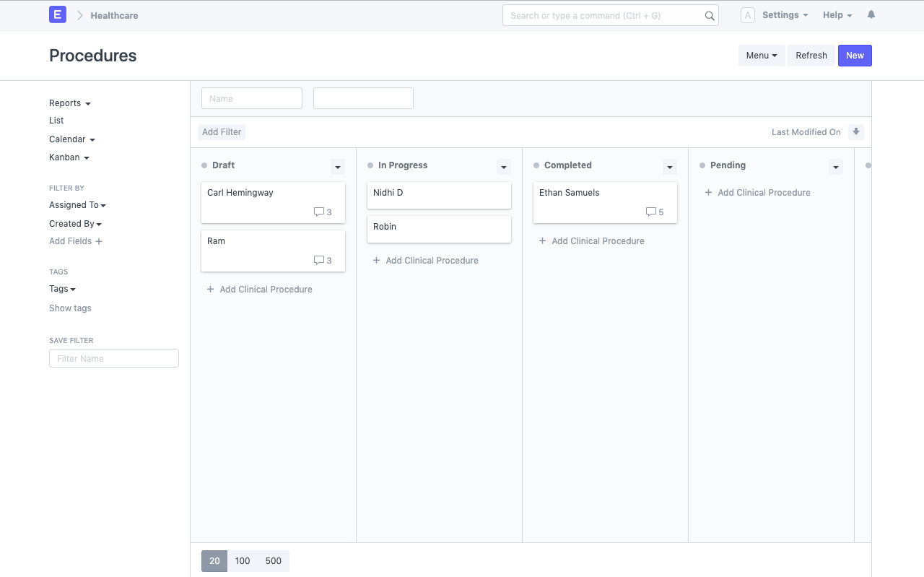Click the New button

coord(855,56)
